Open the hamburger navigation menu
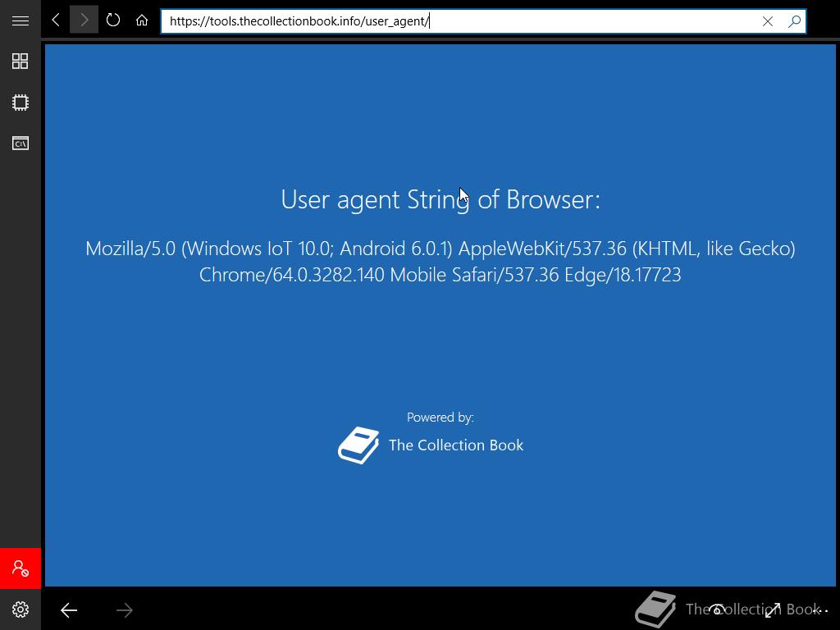The image size is (840, 630). 21,21
